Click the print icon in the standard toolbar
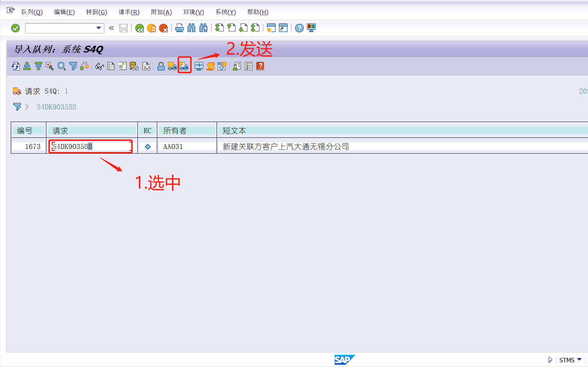The height and width of the screenshot is (367, 588). [x=180, y=28]
